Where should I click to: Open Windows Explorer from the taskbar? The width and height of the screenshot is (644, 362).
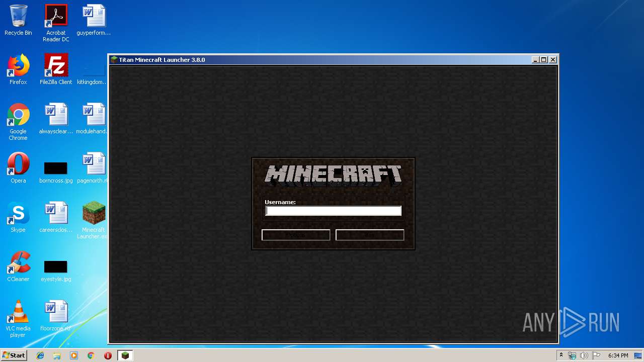point(57,355)
